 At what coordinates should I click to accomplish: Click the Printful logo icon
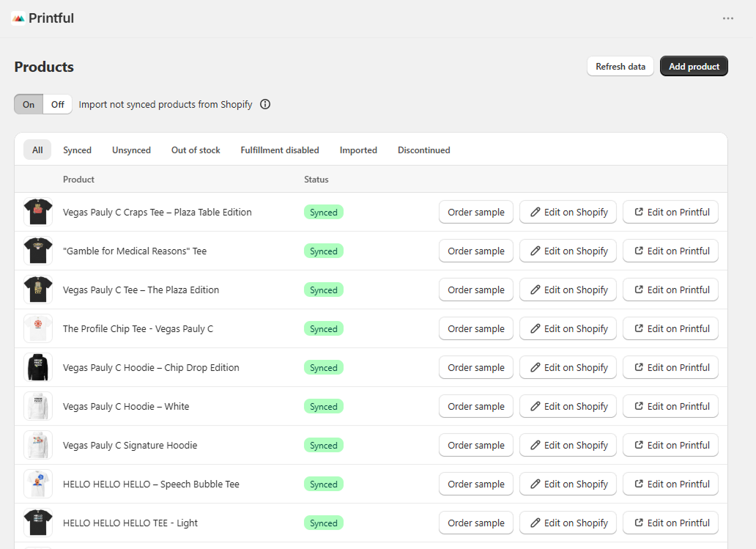click(18, 18)
